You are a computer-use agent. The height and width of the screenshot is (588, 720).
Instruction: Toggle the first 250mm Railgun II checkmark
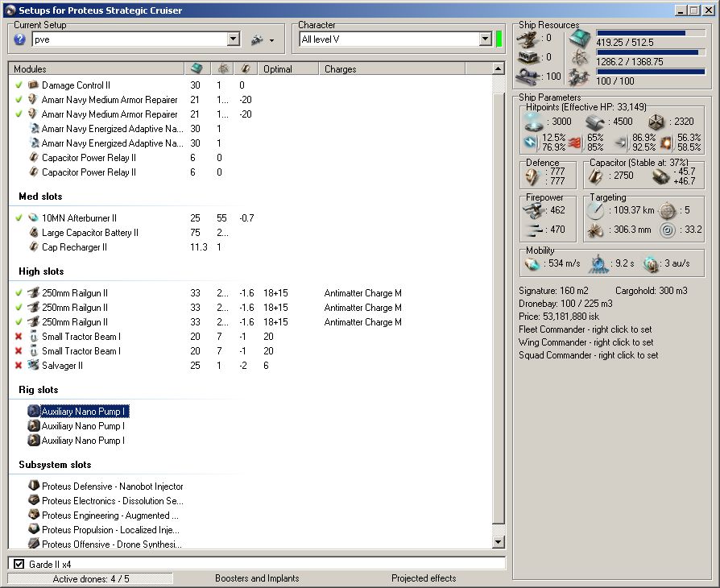19,292
